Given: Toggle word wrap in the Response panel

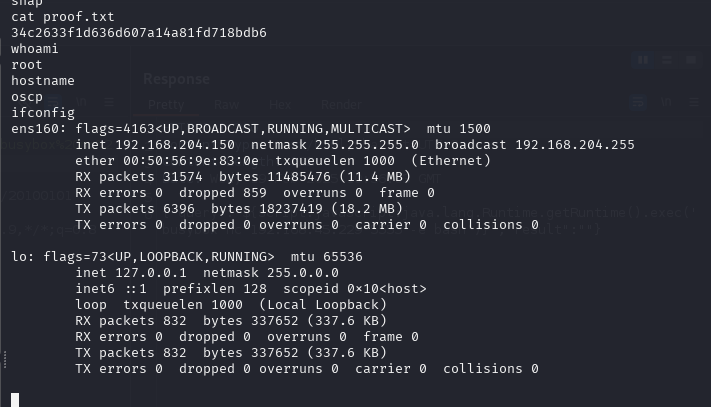Looking at the screenshot, I should coord(638,103).
